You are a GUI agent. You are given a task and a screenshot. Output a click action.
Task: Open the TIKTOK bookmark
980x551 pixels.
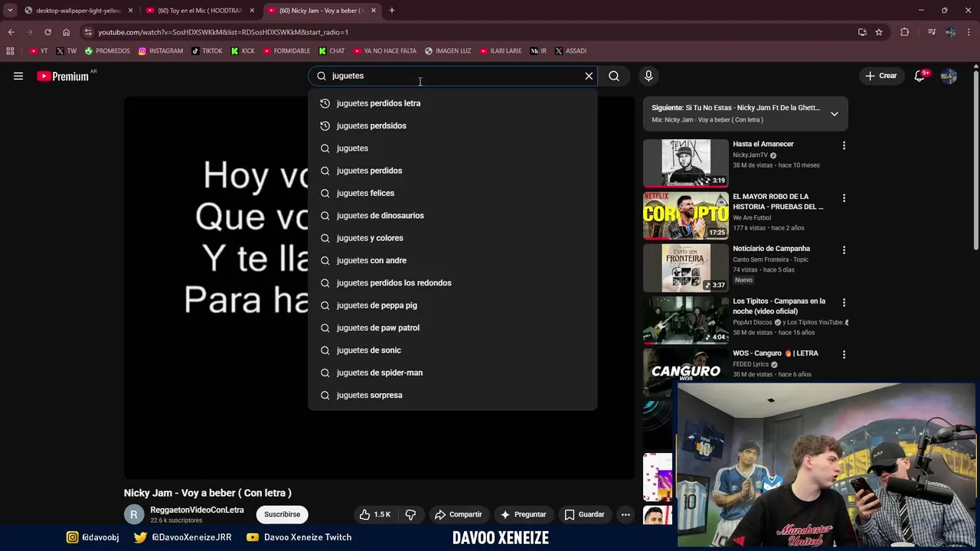[207, 51]
